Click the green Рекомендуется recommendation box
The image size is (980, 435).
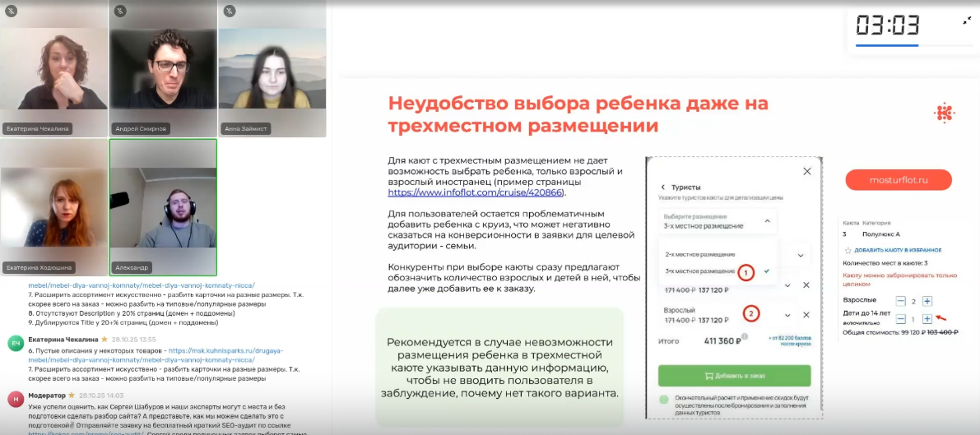(x=499, y=368)
